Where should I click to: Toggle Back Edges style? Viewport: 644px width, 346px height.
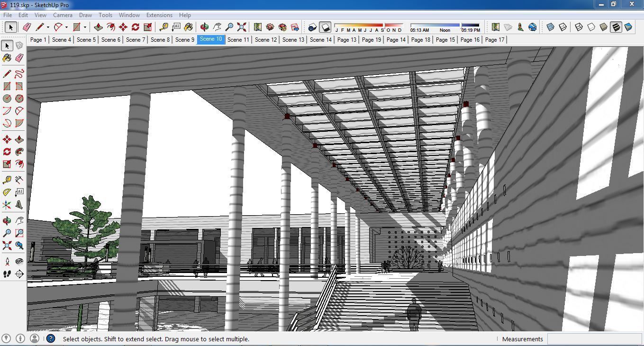pos(562,27)
